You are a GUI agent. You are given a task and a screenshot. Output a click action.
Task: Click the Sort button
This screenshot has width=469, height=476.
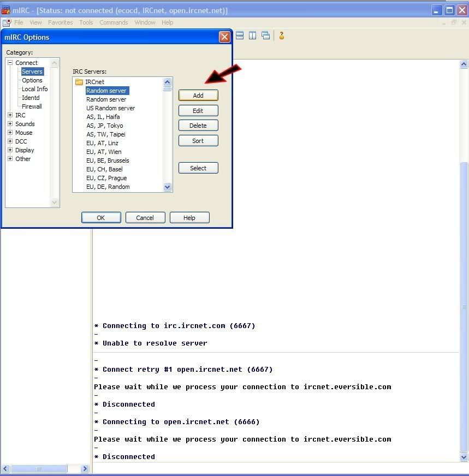pyautogui.click(x=198, y=140)
